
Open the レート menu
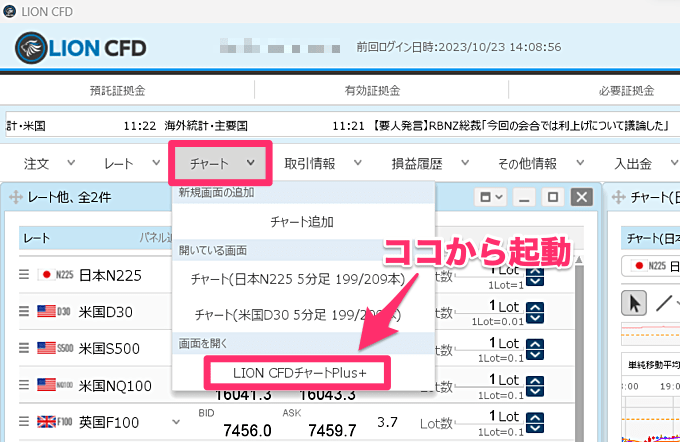tap(132, 164)
